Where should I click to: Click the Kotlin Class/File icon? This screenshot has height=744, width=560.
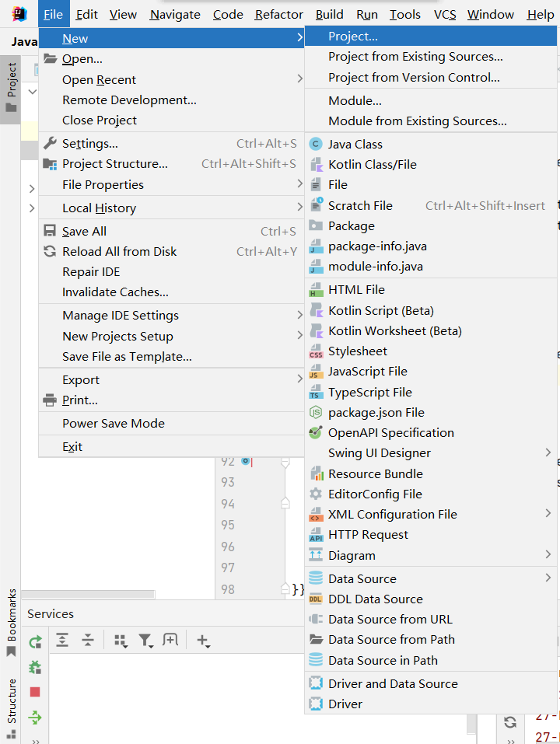(316, 165)
